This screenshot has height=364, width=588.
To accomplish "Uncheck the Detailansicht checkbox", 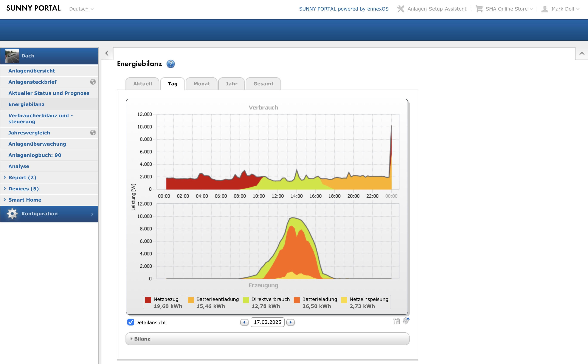I will 130,322.
